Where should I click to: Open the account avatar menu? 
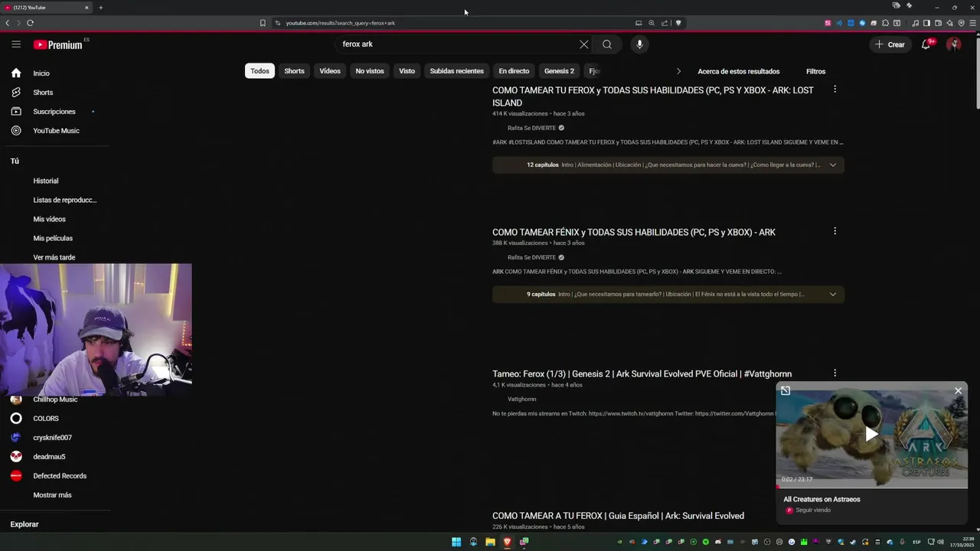(953, 44)
